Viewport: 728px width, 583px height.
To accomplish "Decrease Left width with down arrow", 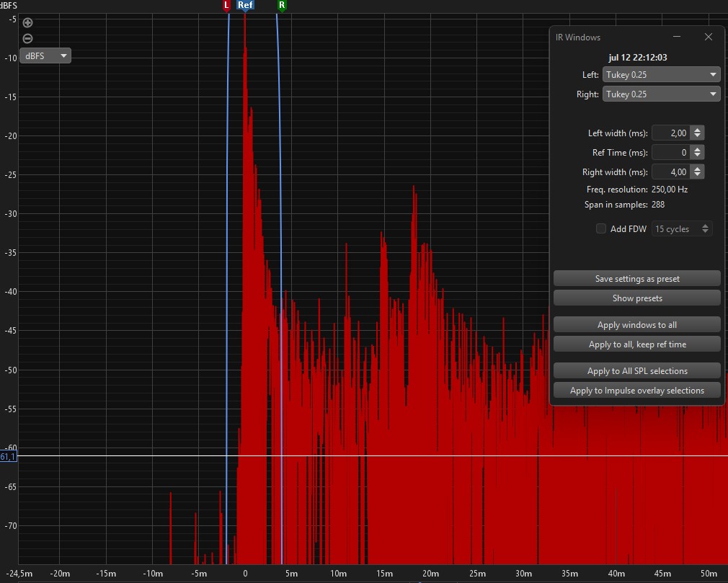I will pyautogui.click(x=697, y=136).
